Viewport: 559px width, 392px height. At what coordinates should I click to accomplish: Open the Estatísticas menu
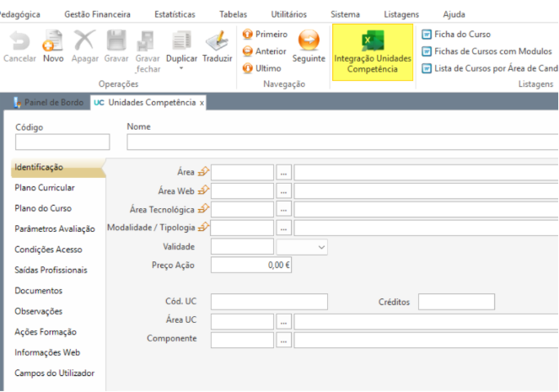(175, 14)
